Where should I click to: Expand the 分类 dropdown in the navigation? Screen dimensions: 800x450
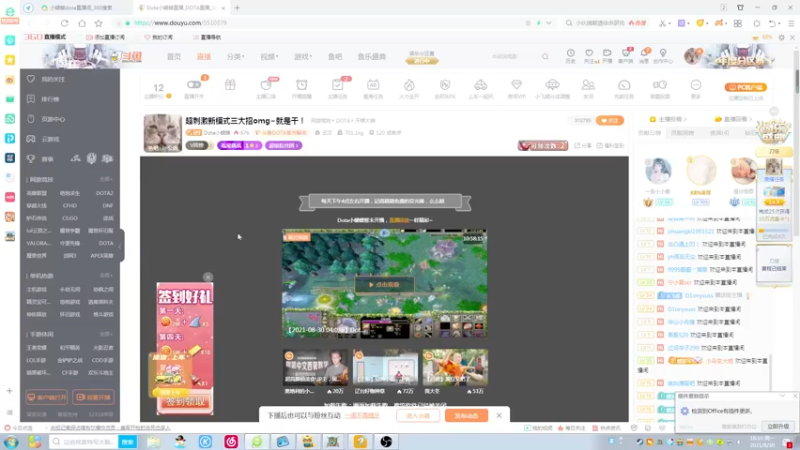pos(235,57)
